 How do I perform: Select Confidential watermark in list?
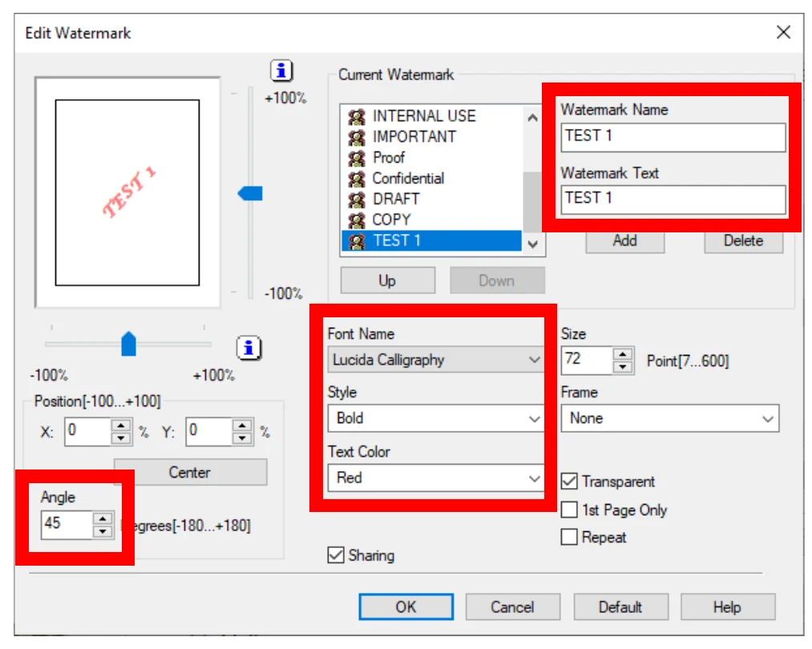(x=431, y=178)
